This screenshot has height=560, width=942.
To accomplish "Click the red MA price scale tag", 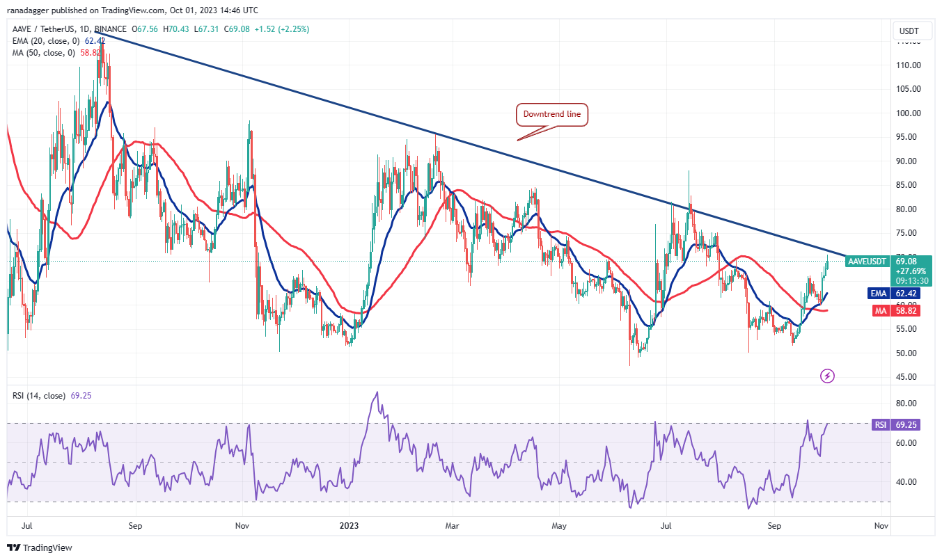I will tap(880, 311).
